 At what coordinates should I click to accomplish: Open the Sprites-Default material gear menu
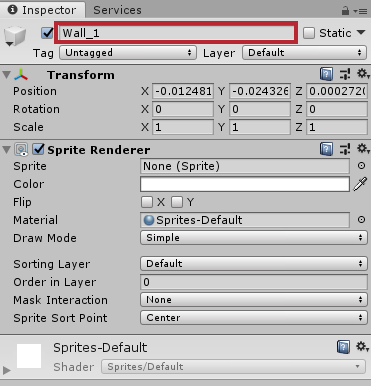363,347
